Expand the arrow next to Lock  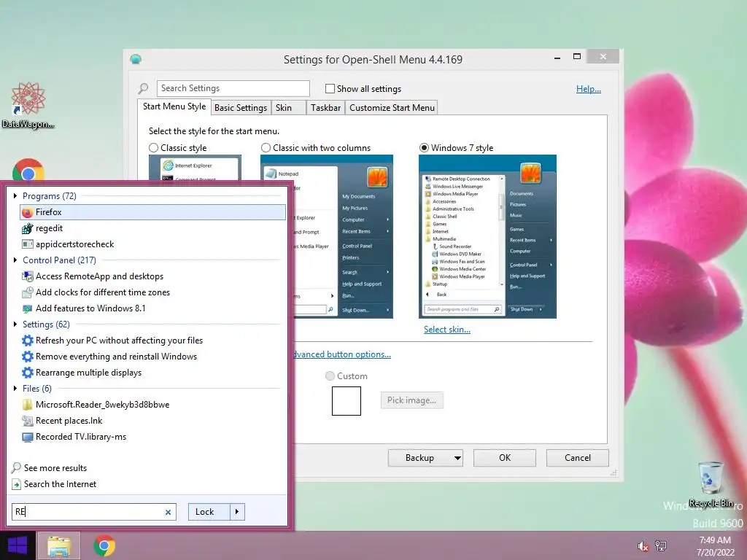pyautogui.click(x=237, y=512)
